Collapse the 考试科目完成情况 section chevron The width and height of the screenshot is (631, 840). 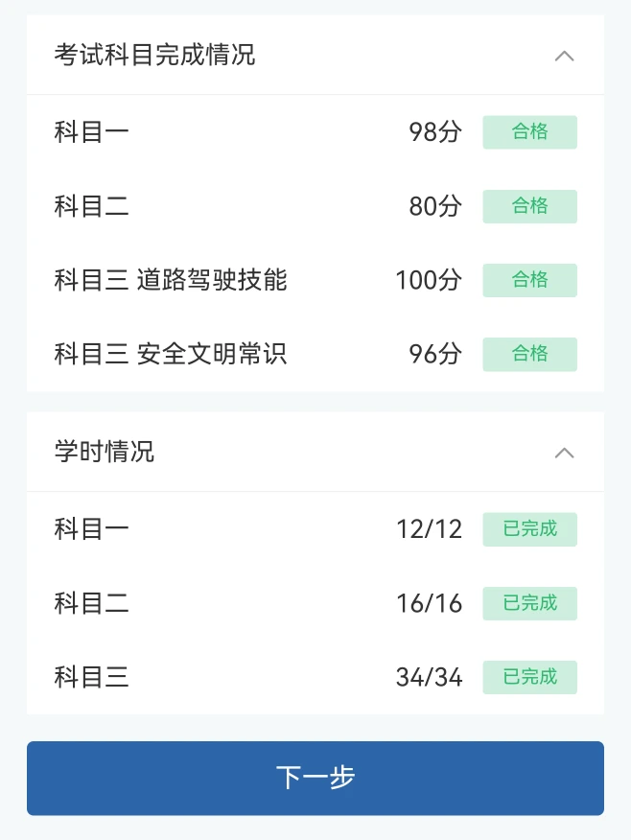[x=565, y=56]
